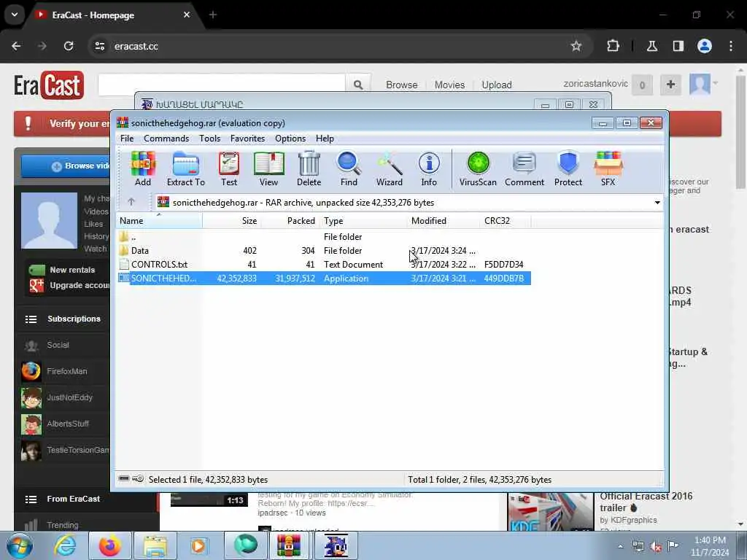Open the browser extensions puzzle icon
The height and width of the screenshot is (560, 747).
pos(613,46)
